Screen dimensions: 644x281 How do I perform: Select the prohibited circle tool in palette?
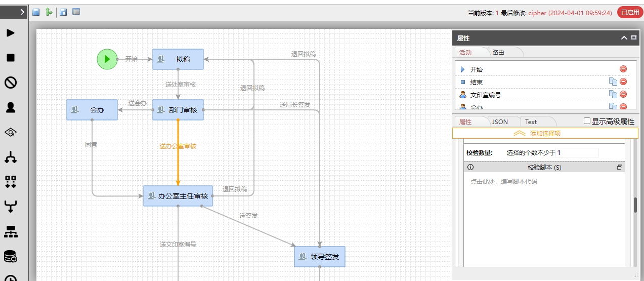click(11, 83)
